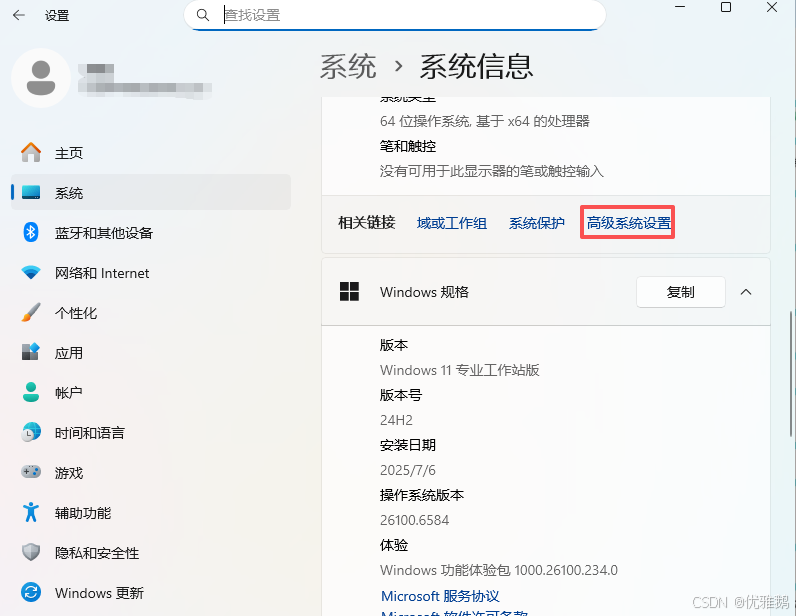
Task: Click the user profile avatar
Action: 41,78
